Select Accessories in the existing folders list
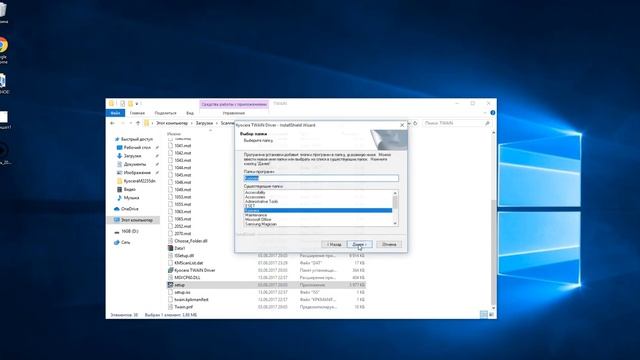The height and width of the screenshot is (360, 640). [255, 197]
